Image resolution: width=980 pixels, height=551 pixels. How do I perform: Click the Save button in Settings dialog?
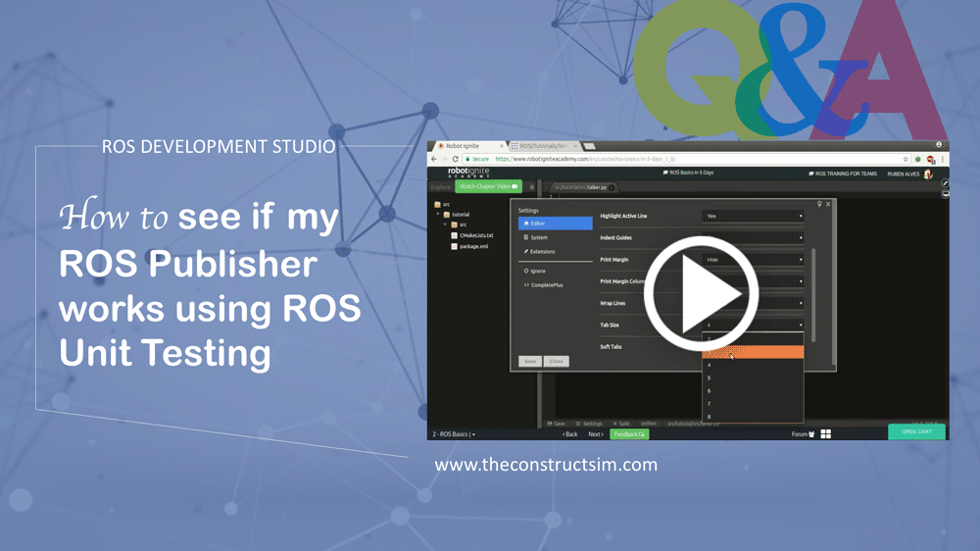(530, 362)
